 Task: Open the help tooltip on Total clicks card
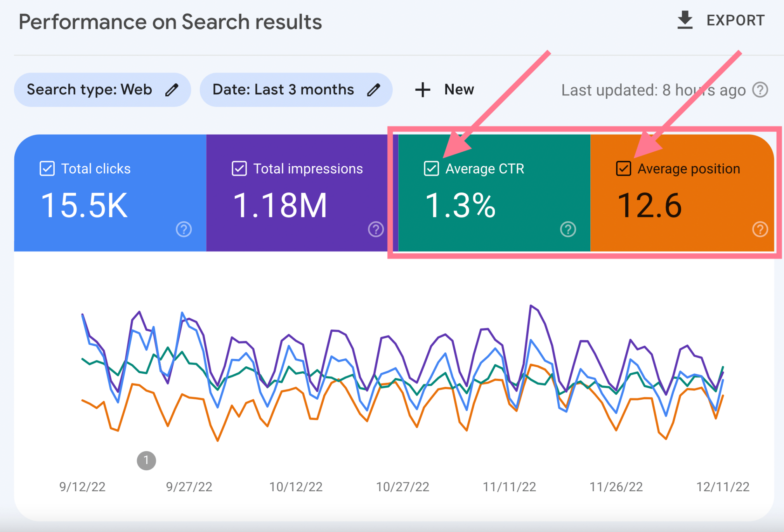[x=183, y=229]
